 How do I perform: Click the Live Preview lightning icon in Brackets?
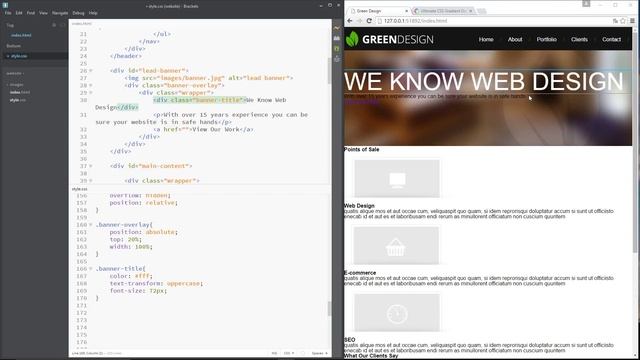(x=337, y=28)
